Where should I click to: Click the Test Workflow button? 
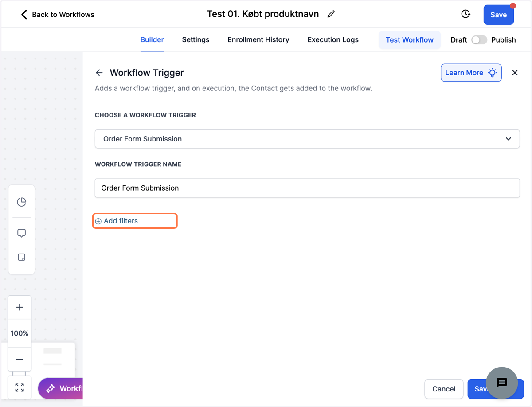pos(410,40)
